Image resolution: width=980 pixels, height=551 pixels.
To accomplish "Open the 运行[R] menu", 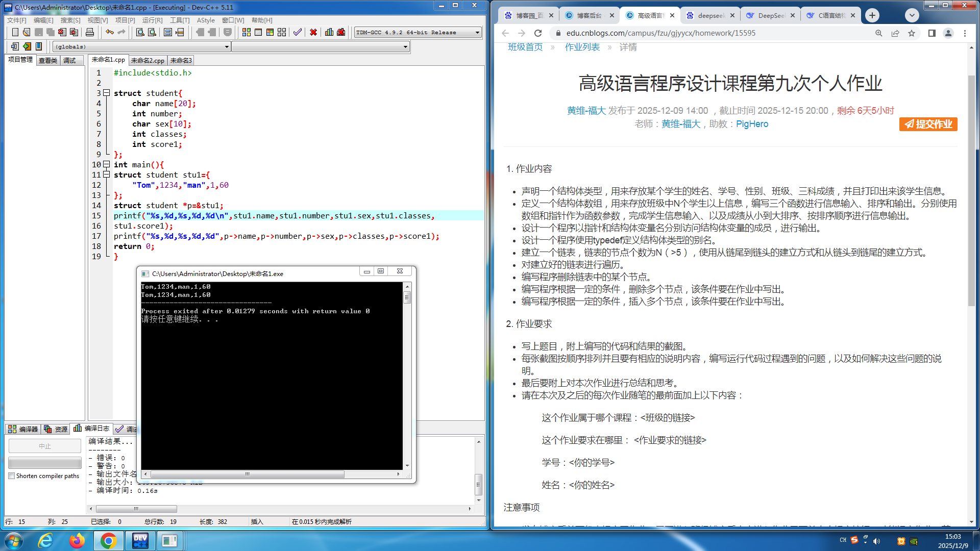I will pyautogui.click(x=152, y=20).
